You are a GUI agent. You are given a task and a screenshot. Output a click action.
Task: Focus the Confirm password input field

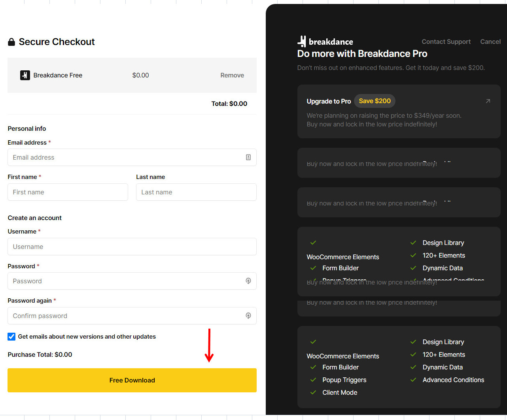(132, 316)
